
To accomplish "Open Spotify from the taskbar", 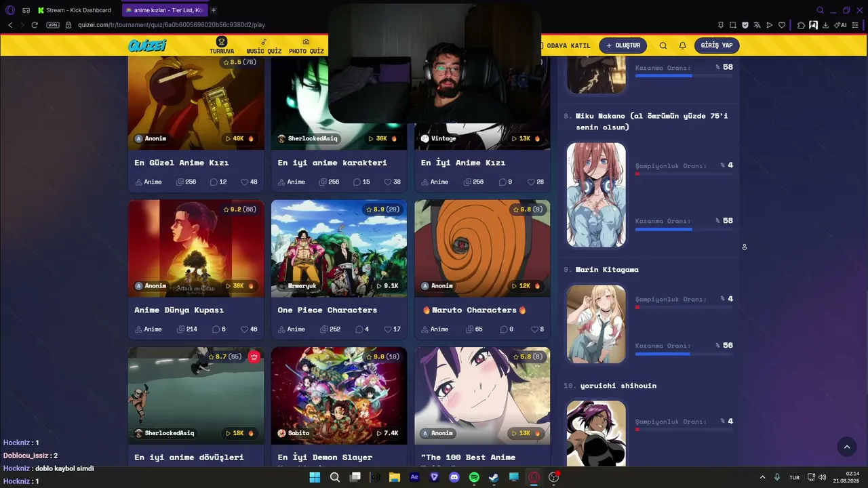I will coord(474,477).
